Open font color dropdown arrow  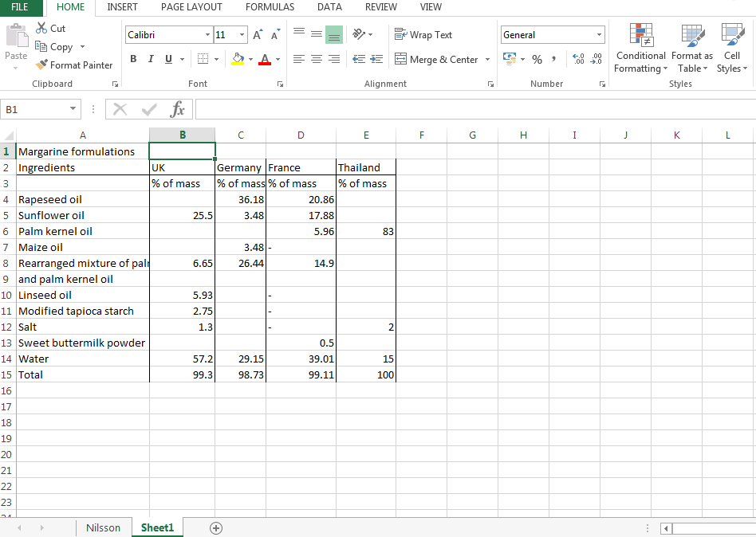[x=278, y=59]
